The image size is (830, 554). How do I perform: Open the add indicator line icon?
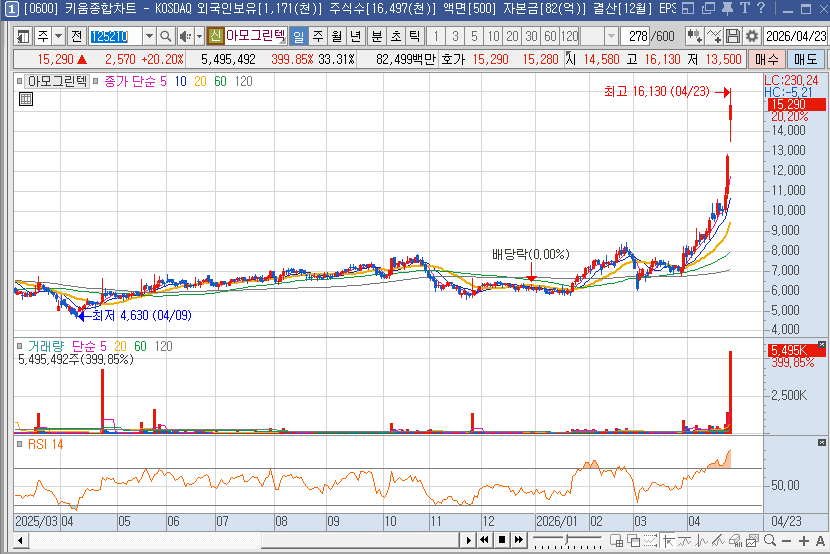coord(714,36)
